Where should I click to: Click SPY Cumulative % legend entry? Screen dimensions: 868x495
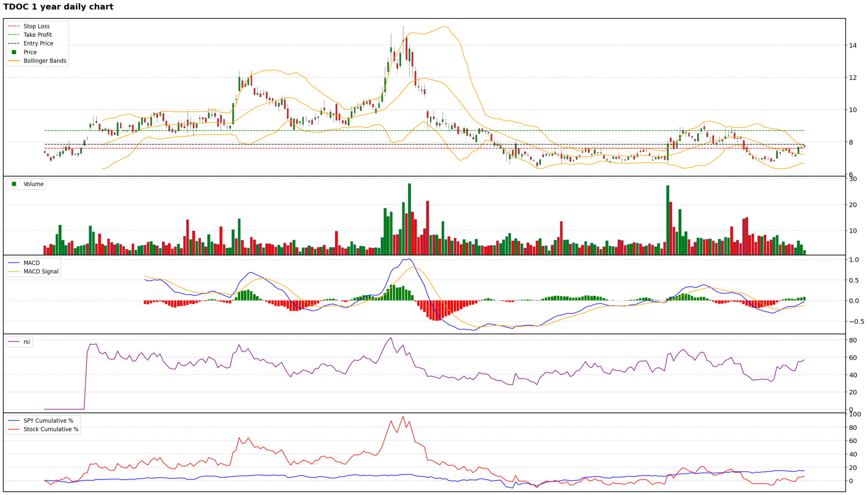tap(48, 420)
